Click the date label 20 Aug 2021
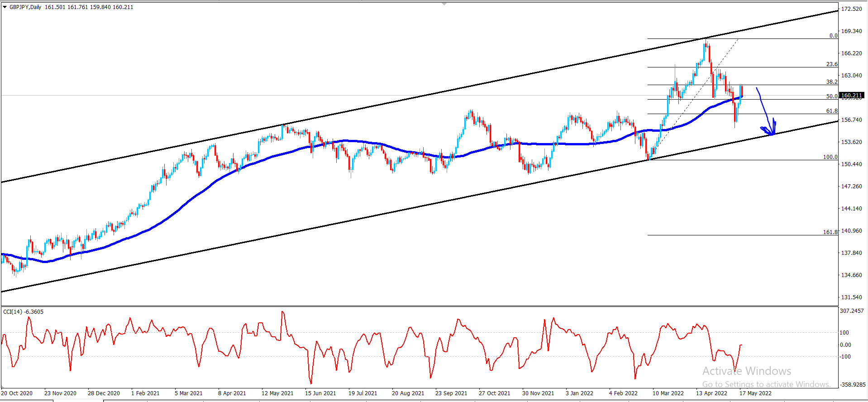Image resolution: width=868 pixels, height=402 pixels. coord(408,393)
